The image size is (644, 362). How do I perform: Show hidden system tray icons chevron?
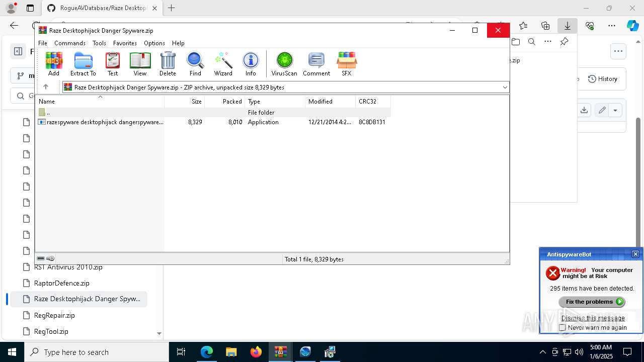(542, 352)
